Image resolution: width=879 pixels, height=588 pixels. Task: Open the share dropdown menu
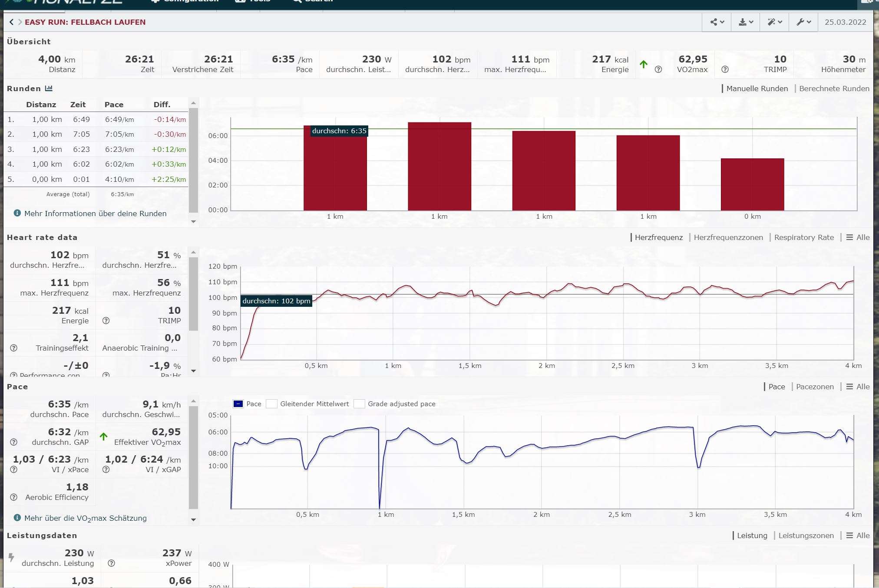[x=717, y=22]
